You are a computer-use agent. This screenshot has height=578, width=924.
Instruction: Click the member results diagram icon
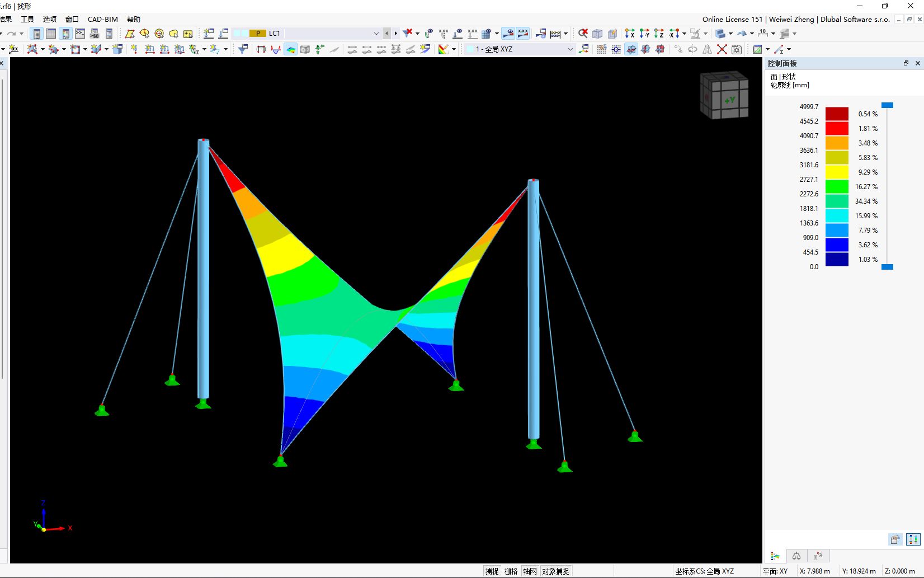click(276, 49)
